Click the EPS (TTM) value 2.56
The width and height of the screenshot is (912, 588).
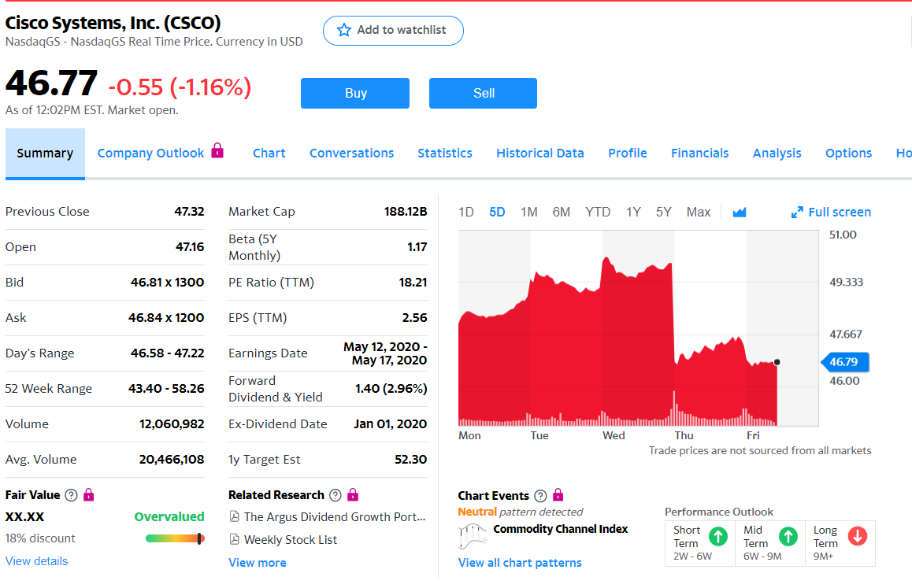pos(415,318)
